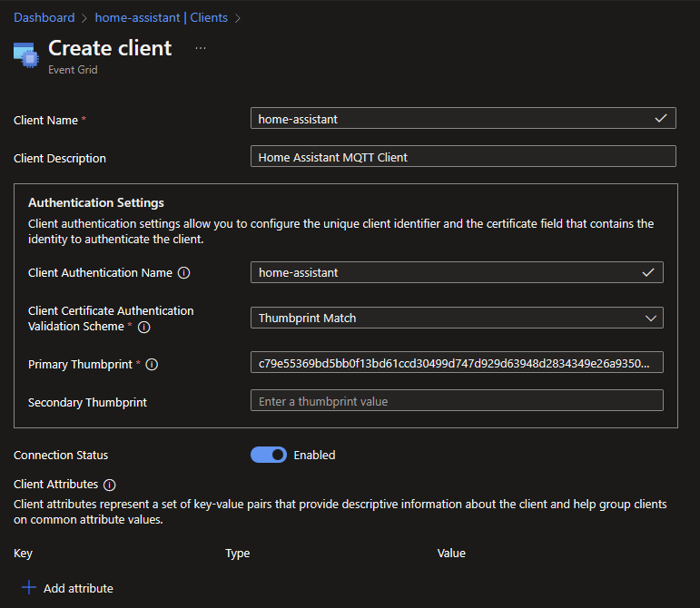Click the Value column header
Image resolution: width=700 pixels, height=608 pixels.
(451, 554)
